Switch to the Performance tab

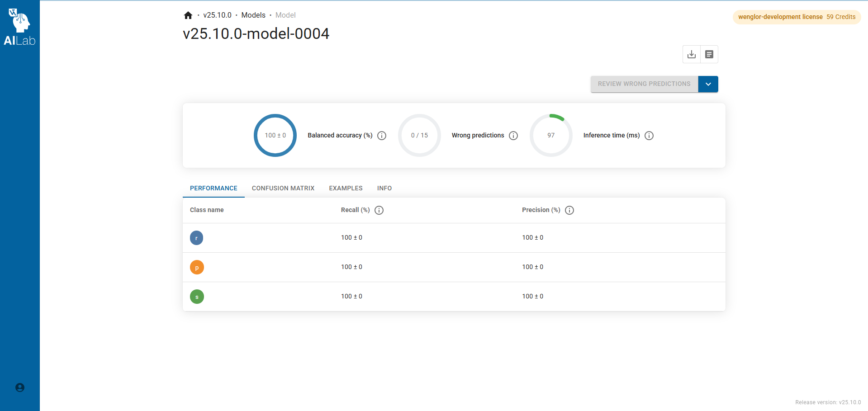213,188
